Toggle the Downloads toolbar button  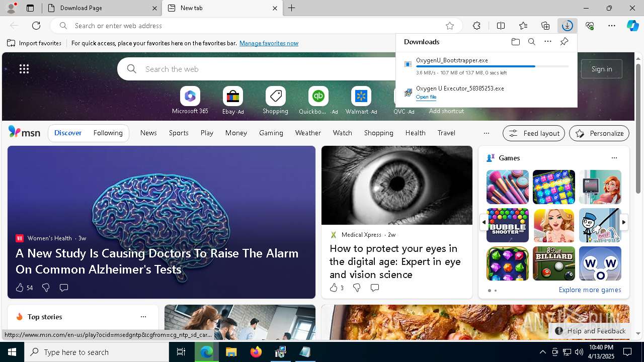point(567,26)
